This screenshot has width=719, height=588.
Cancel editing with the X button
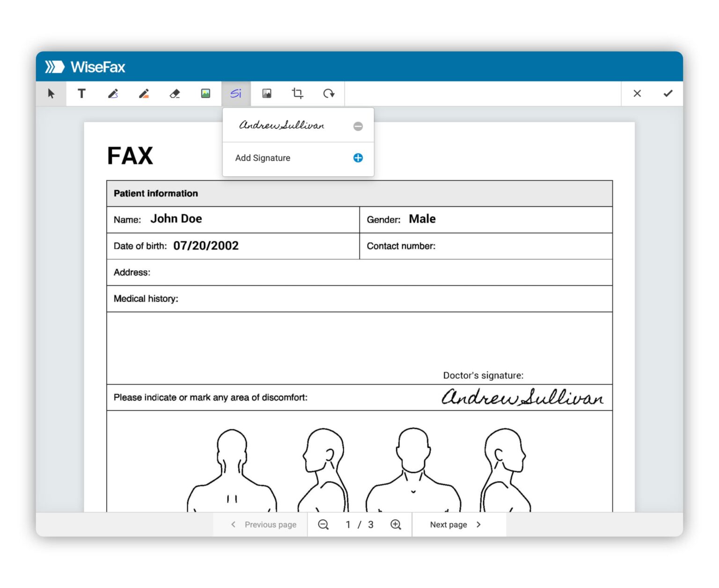click(x=637, y=94)
